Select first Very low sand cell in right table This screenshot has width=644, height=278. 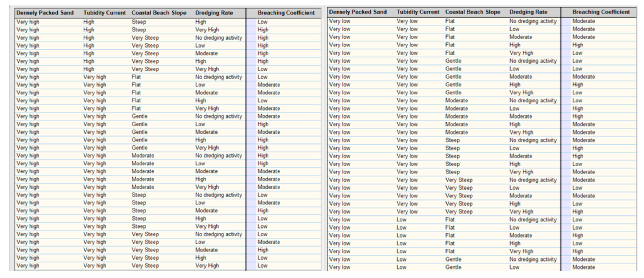(x=340, y=21)
